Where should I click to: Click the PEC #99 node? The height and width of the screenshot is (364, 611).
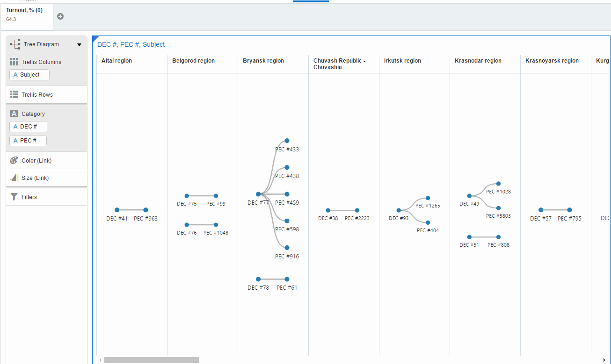pyautogui.click(x=216, y=196)
